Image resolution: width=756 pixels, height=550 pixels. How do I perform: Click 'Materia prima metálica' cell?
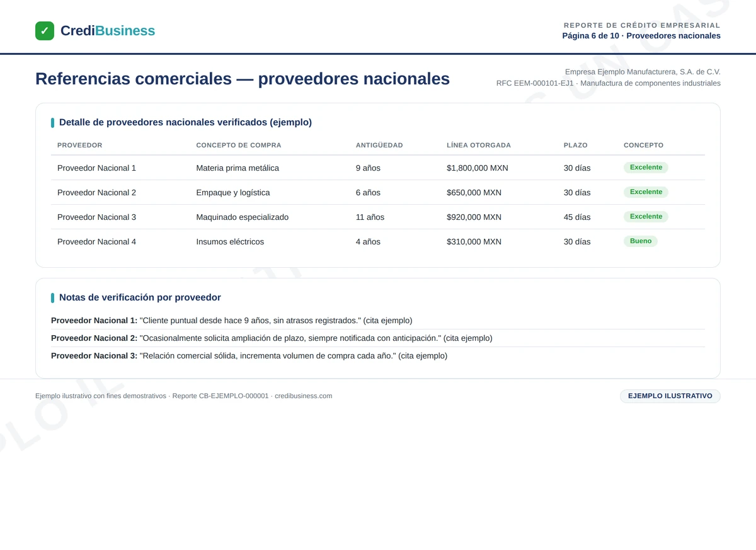coord(238,168)
